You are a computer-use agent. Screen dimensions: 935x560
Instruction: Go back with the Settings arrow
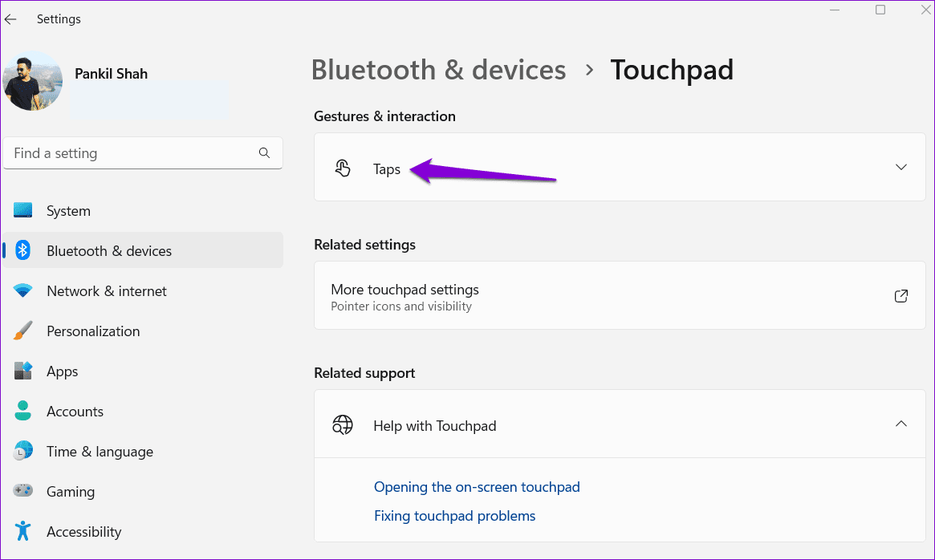coord(10,19)
